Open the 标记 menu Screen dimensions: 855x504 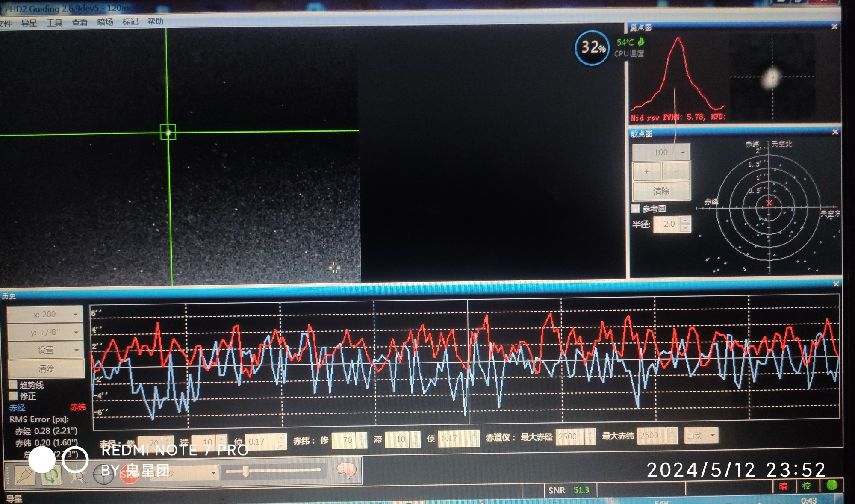click(x=130, y=21)
